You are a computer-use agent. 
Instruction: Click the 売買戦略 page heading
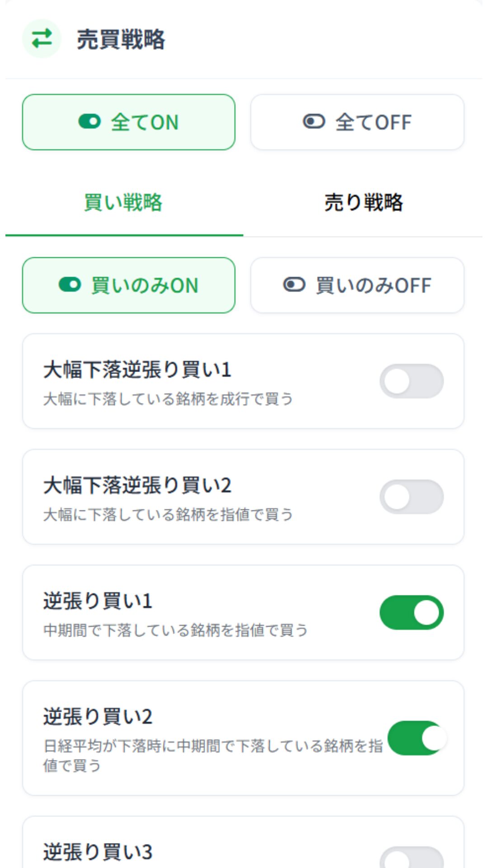pyautogui.click(x=121, y=39)
